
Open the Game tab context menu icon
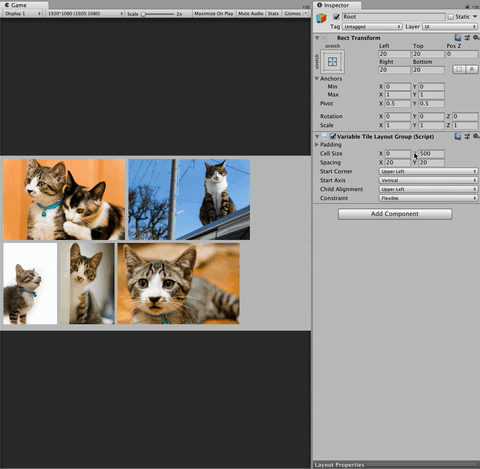click(x=306, y=6)
